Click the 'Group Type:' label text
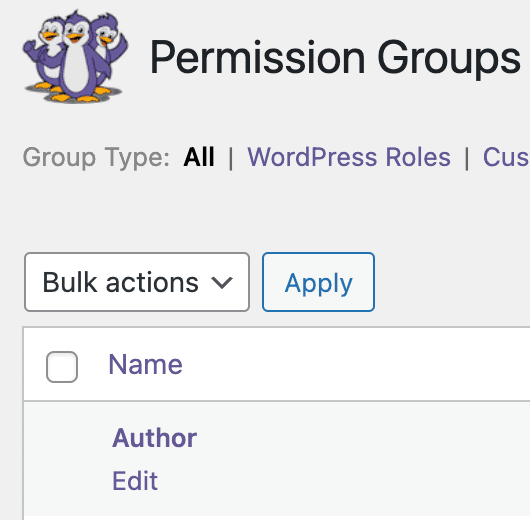Image resolution: width=530 pixels, height=520 pixels. click(x=96, y=158)
